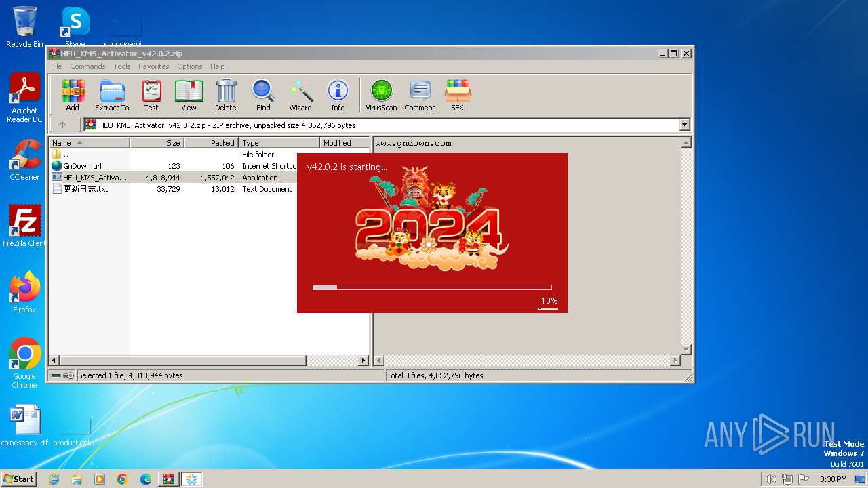Click the 4,818,944 size cell
Screen dimensions: 868x488
[163, 178]
